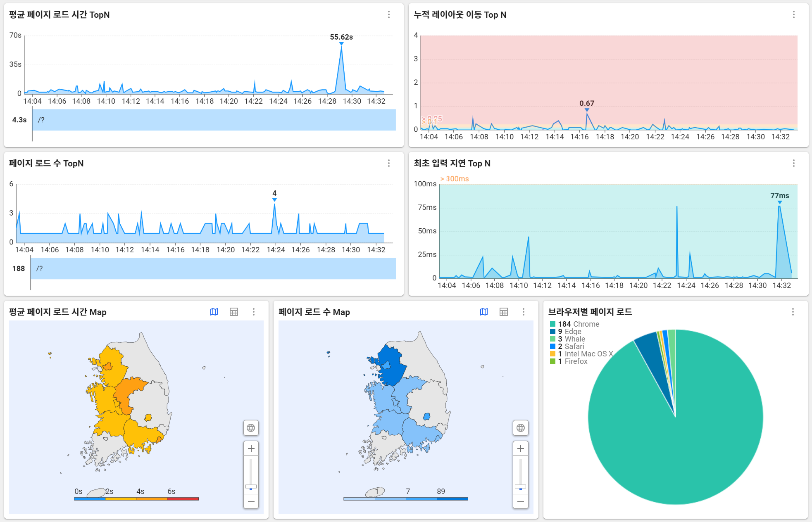Switch 평균 페이지 로드 시간 Map to table view

pos(234,312)
